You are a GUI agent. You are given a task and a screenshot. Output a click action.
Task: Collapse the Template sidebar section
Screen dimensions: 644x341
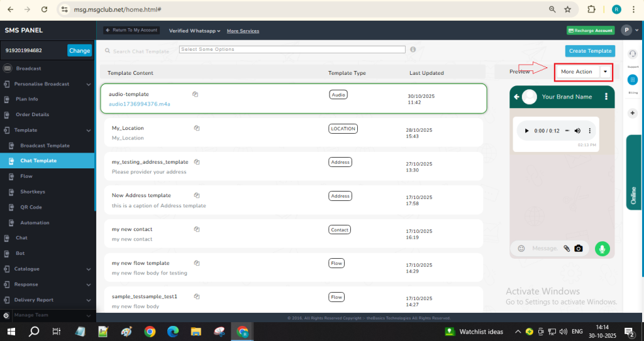87,131
